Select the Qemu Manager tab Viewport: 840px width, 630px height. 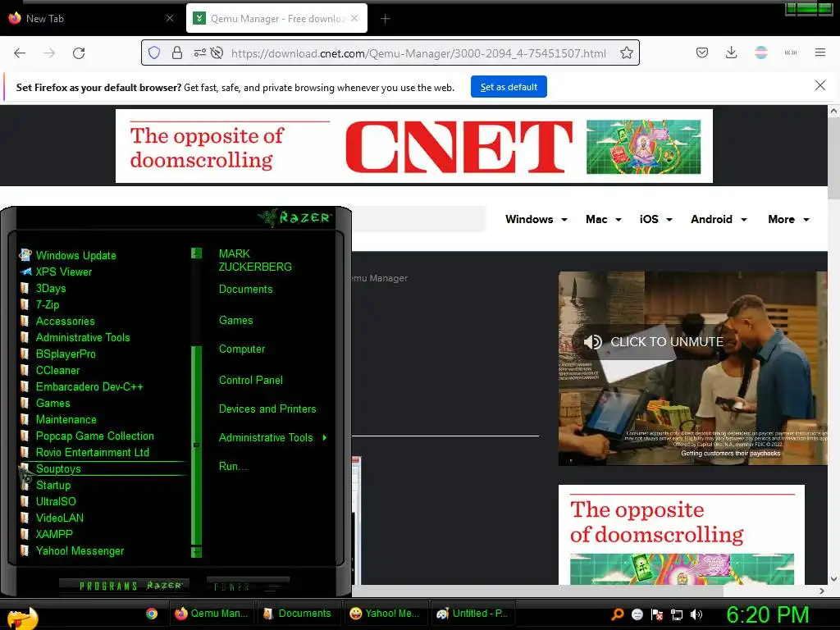coord(276,19)
